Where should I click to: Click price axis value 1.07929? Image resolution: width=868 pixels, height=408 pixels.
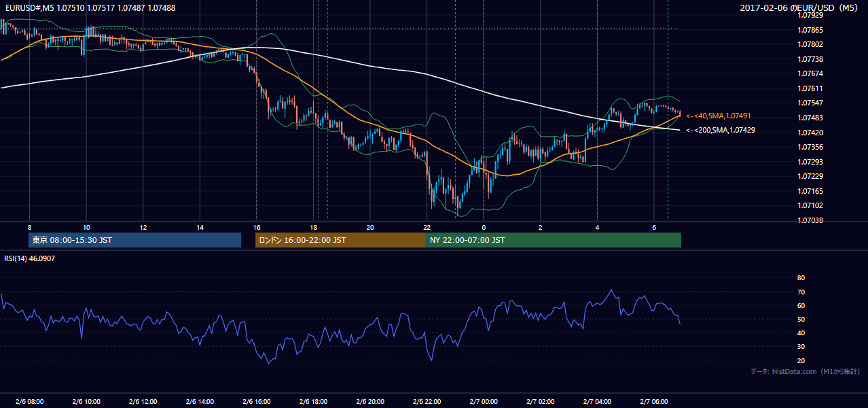point(812,15)
